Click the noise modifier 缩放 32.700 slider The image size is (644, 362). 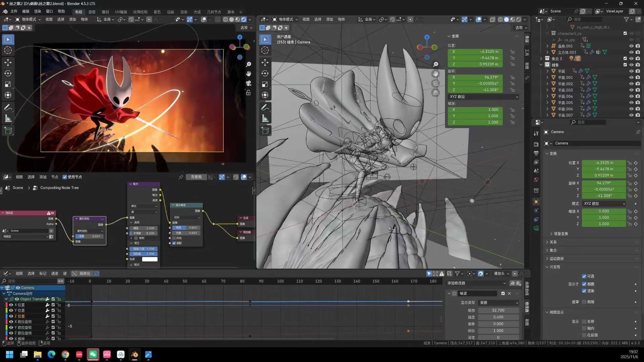499,310
